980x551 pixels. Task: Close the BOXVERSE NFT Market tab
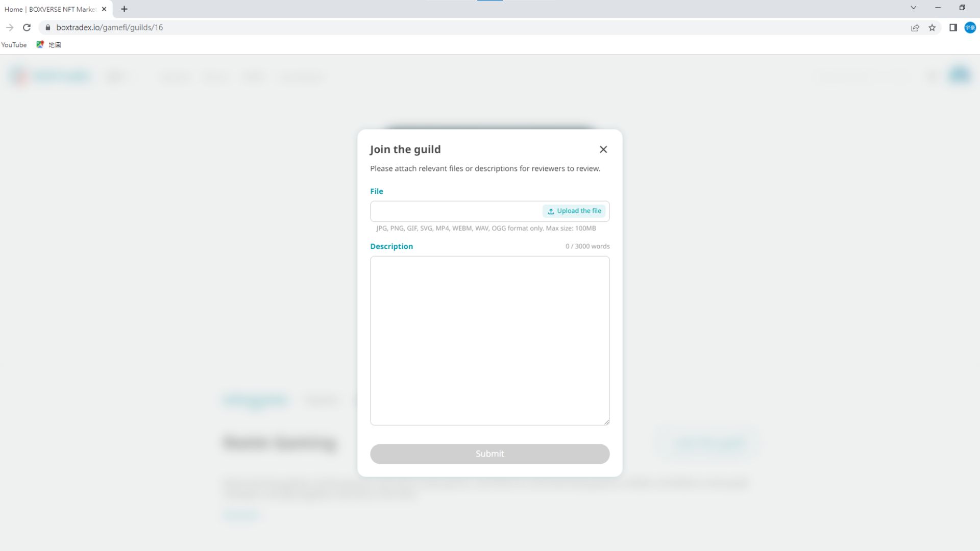tap(104, 9)
